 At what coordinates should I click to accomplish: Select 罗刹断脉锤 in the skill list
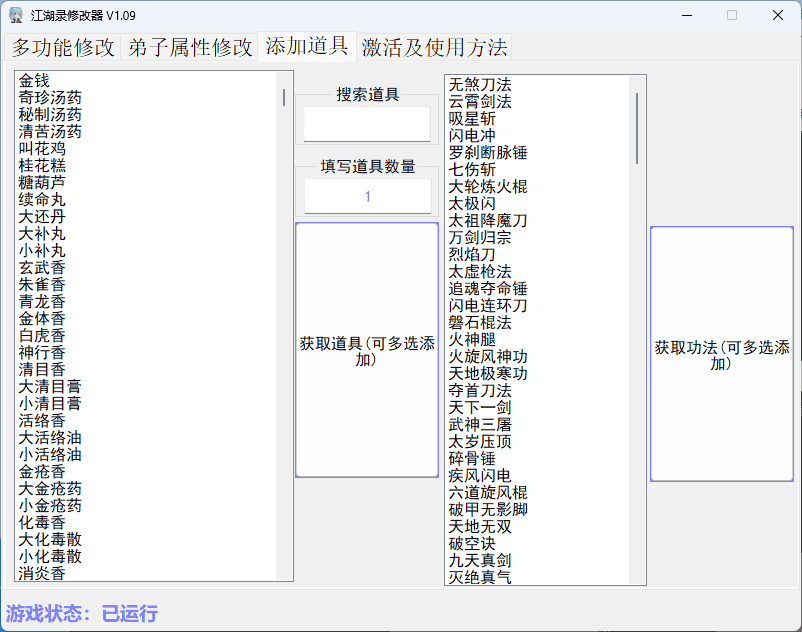point(488,152)
